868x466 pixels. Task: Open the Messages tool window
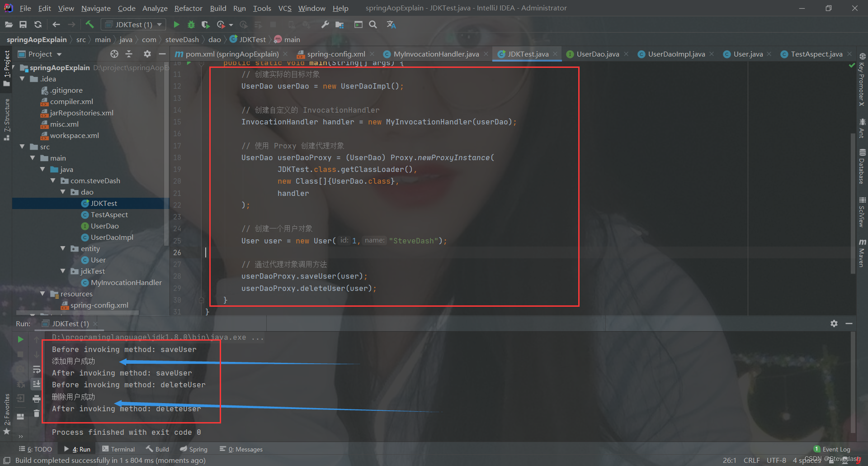click(241, 449)
